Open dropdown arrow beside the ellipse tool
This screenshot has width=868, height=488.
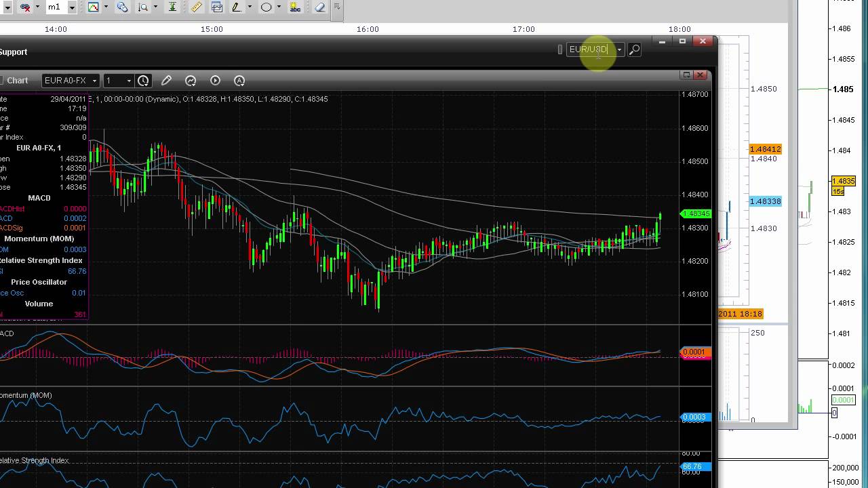click(279, 7)
